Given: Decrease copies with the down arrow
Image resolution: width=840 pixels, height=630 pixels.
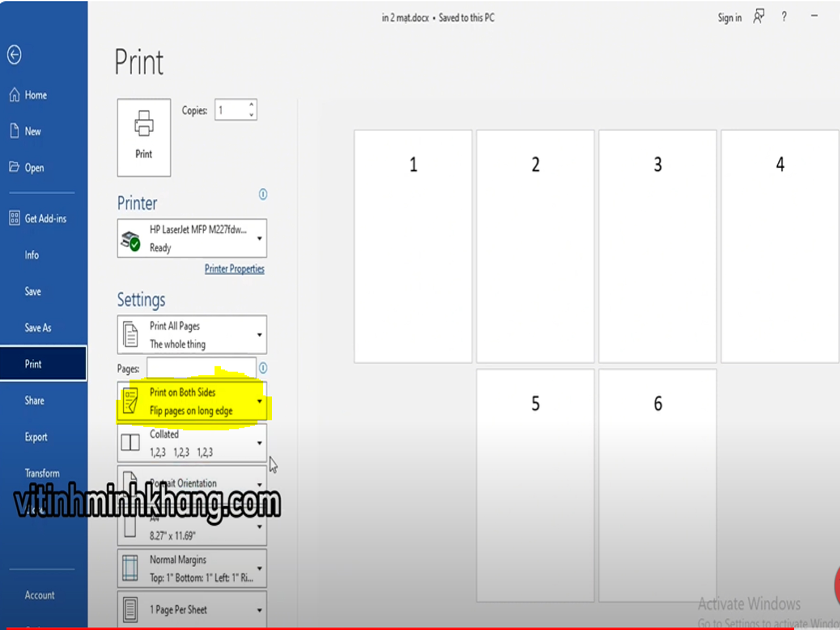Looking at the screenshot, I should 251,115.
